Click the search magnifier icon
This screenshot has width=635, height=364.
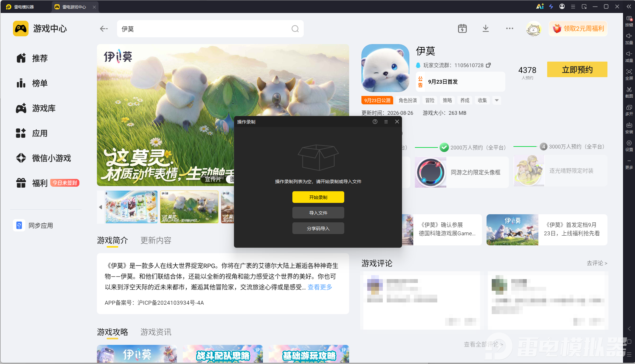pyautogui.click(x=295, y=29)
